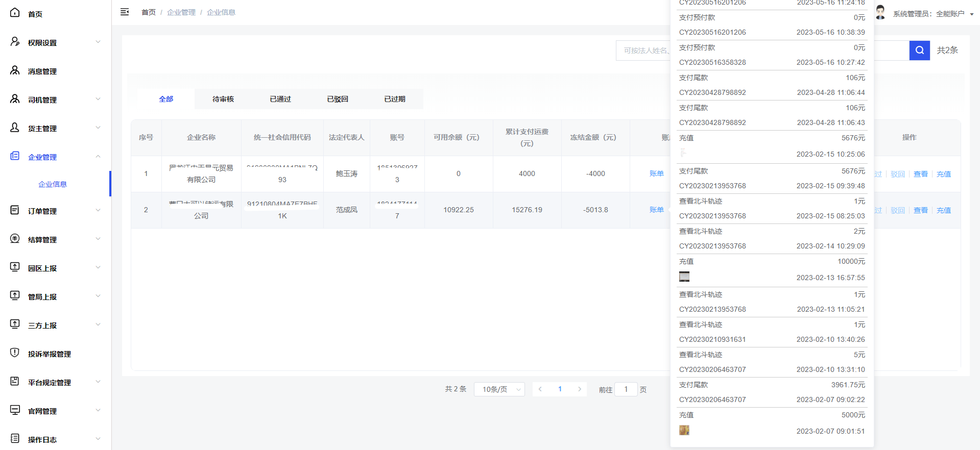Switch to the 待审核 tab
Image resolution: width=980 pixels, height=450 pixels.
[x=223, y=99]
